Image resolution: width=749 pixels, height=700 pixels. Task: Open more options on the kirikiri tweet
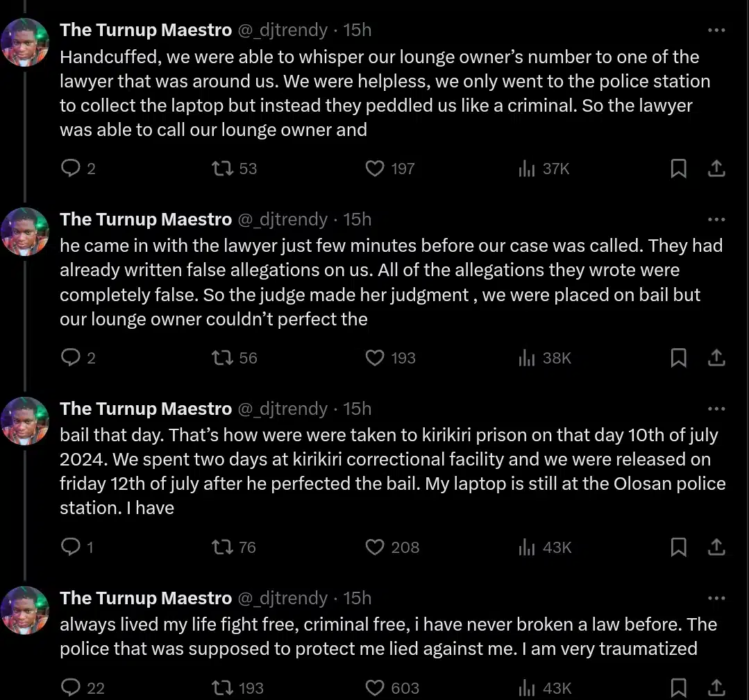click(716, 409)
